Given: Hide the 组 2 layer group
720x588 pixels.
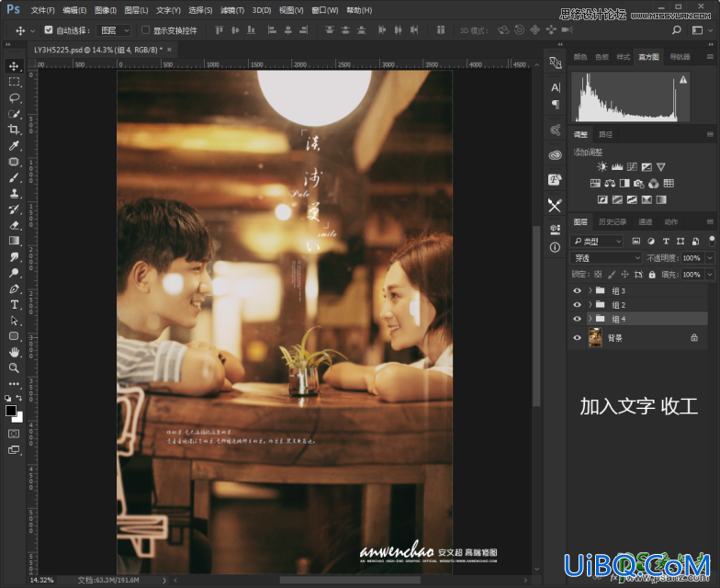Looking at the screenshot, I should 577,305.
